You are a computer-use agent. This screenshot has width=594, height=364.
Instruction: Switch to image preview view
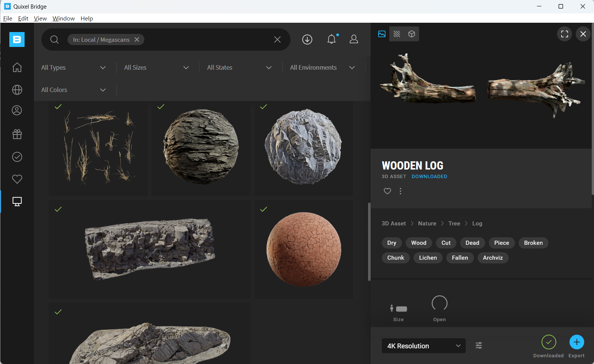pyautogui.click(x=382, y=34)
